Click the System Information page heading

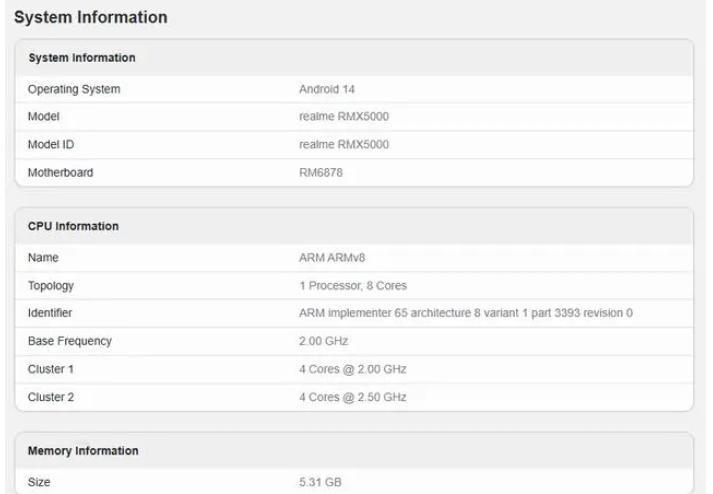pyautogui.click(x=90, y=17)
